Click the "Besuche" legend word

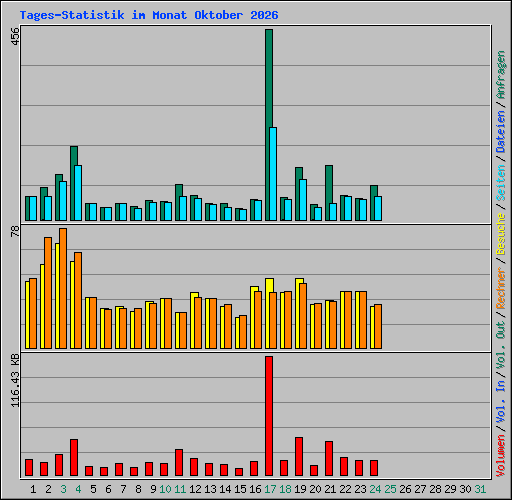pos(501,234)
